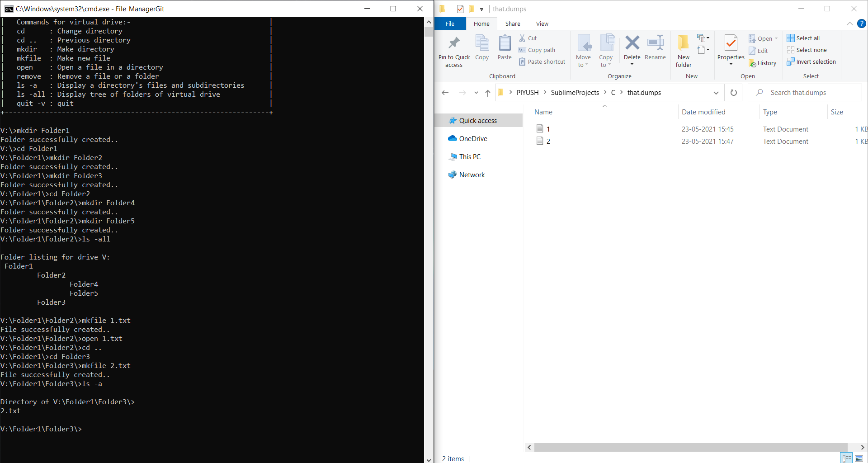Open file History in ribbon

coord(763,63)
